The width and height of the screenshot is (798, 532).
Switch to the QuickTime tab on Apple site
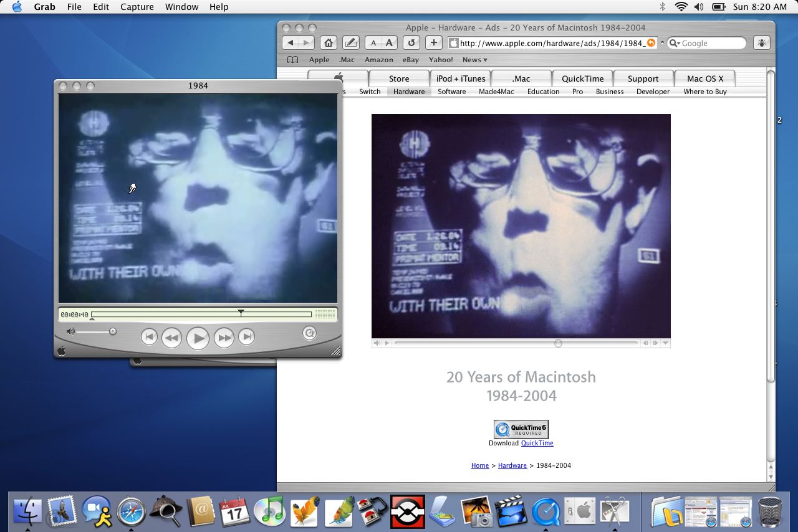coord(582,78)
